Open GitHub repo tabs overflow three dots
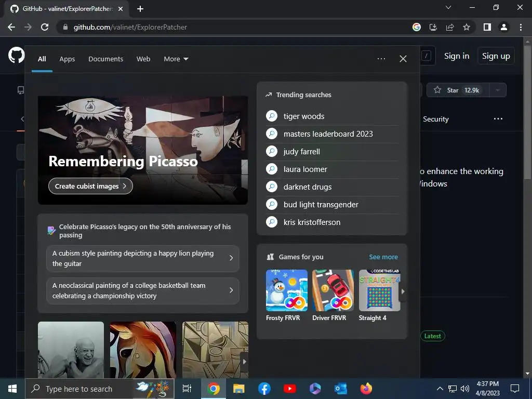This screenshot has width=532, height=399. pos(498,119)
